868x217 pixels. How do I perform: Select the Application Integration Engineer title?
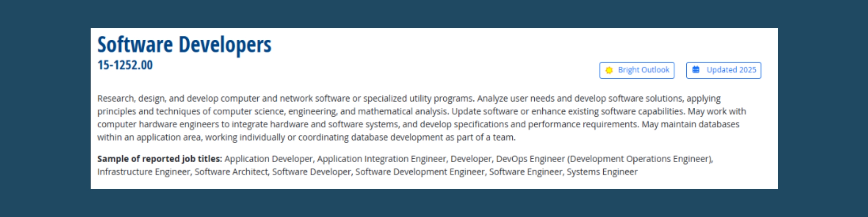[x=382, y=159]
